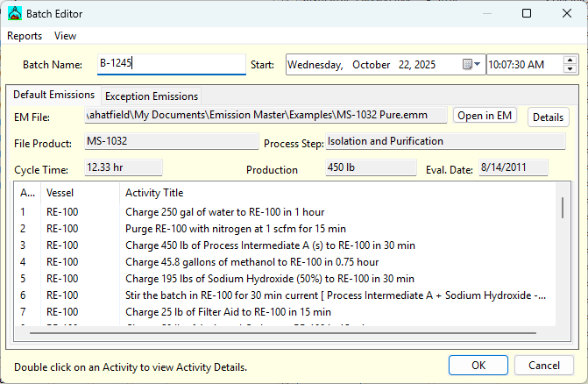The width and height of the screenshot is (588, 384).
Task: Select the Default Emissions tab
Action: [53, 95]
